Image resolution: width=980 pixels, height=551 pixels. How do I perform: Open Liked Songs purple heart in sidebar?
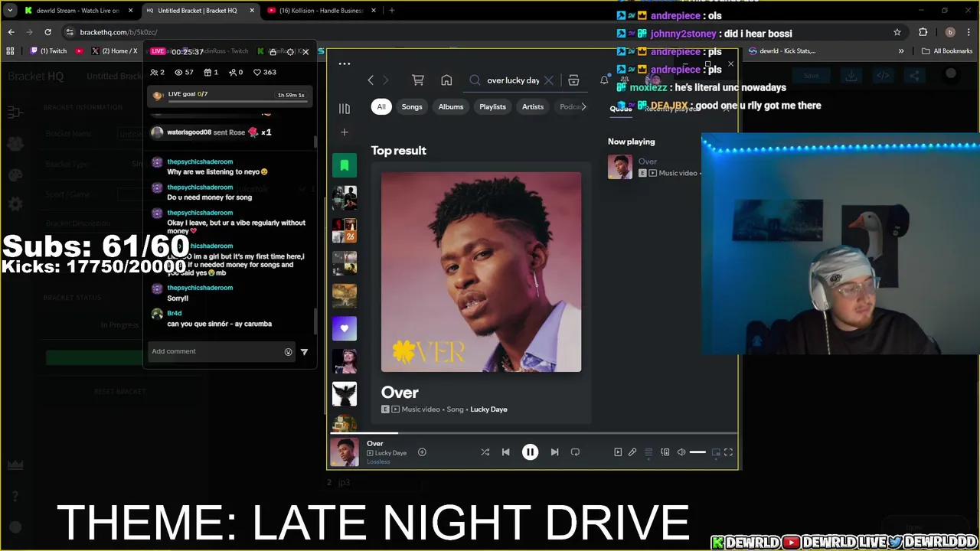tap(345, 328)
